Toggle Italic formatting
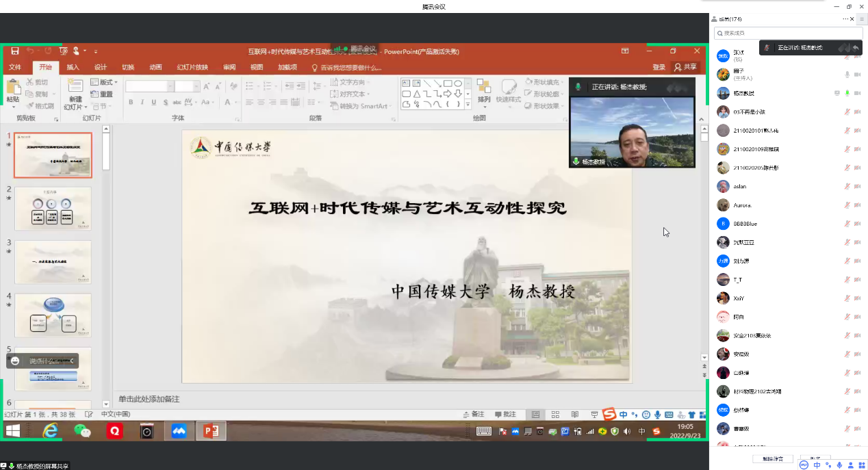Image resolution: width=868 pixels, height=470 pixels. [142, 103]
